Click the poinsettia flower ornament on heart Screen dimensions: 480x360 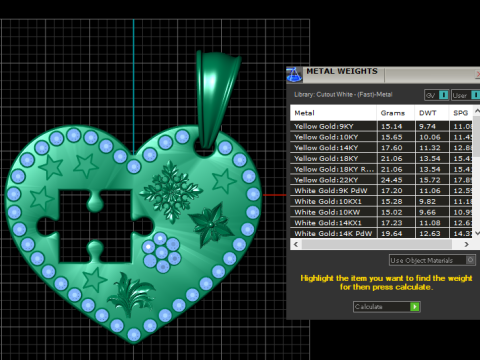click(x=211, y=225)
